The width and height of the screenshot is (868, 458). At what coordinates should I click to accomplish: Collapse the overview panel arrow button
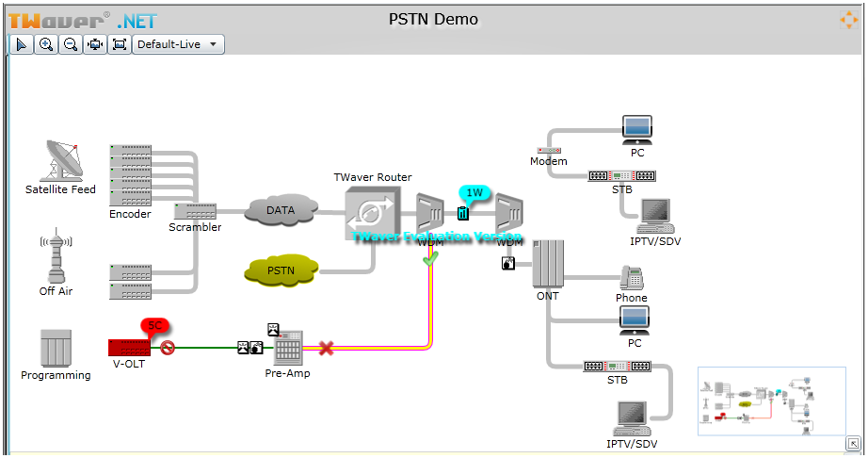(x=853, y=444)
